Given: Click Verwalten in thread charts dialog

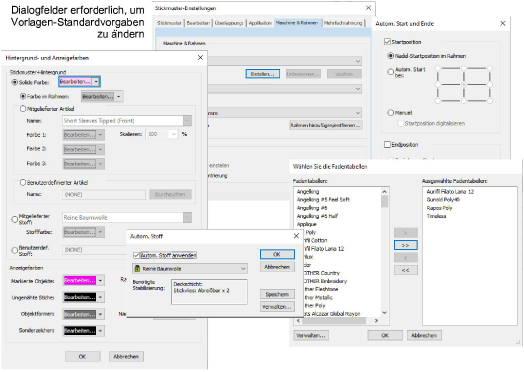Looking at the screenshot, I should coord(311,335).
